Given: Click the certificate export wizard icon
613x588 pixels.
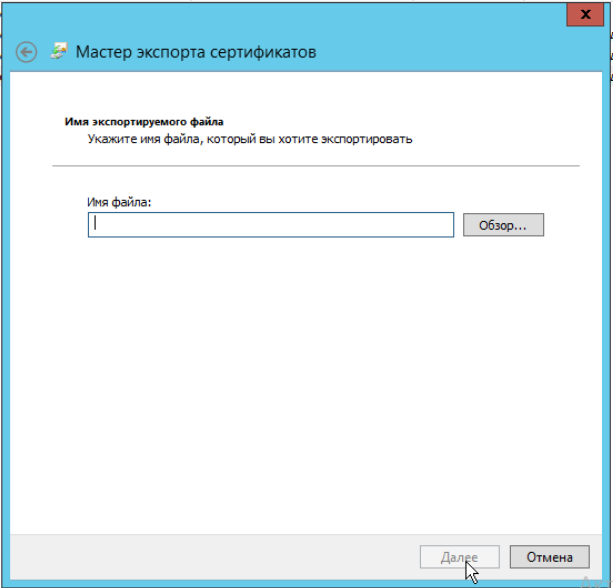Looking at the screenshot, I should (60, 52).
